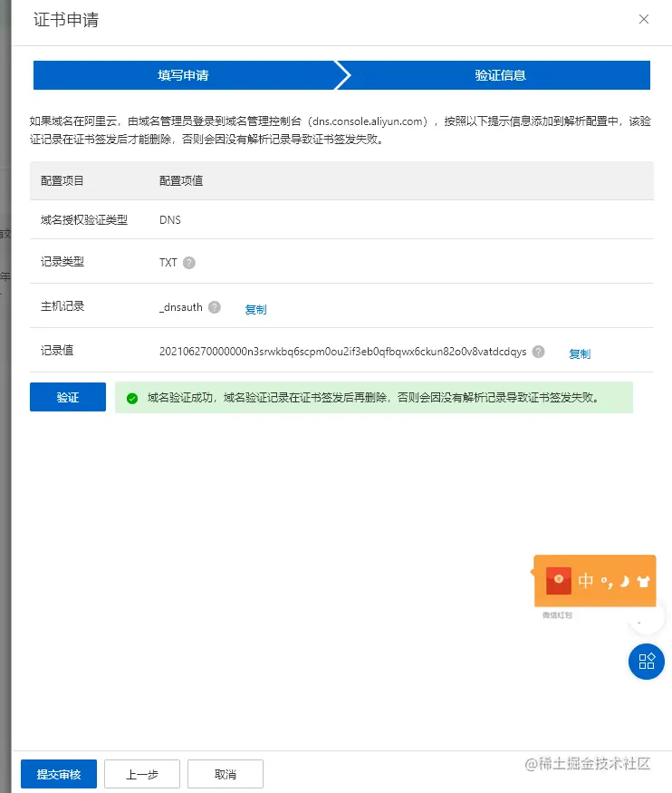Image resolution: width=672 pixels, height=793 pixels.
Task: Click the 域名验证成功 message text
Action: pyautogui.click(x=373, y=398)
